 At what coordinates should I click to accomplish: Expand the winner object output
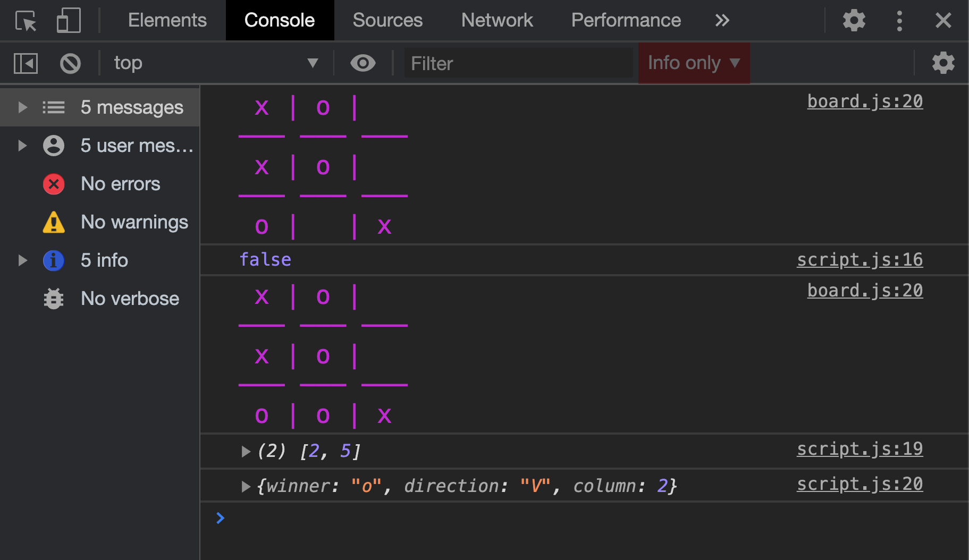(x=246, y=485)
